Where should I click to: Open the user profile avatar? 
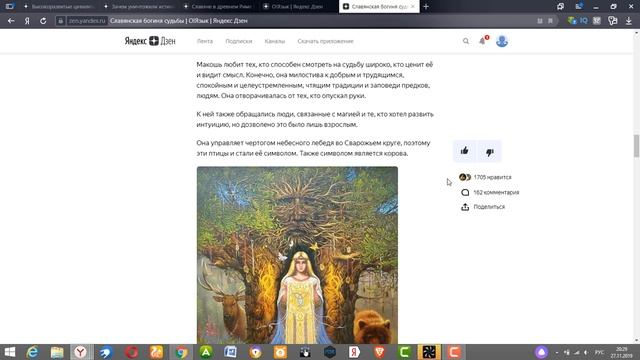click(x=502, y=41)
